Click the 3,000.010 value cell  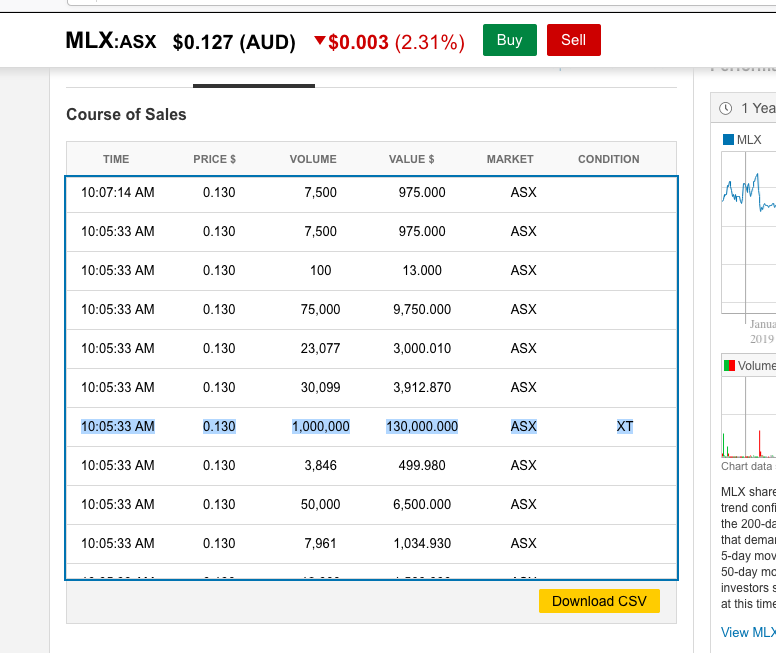pyautogui.click(x=422, y=349)
